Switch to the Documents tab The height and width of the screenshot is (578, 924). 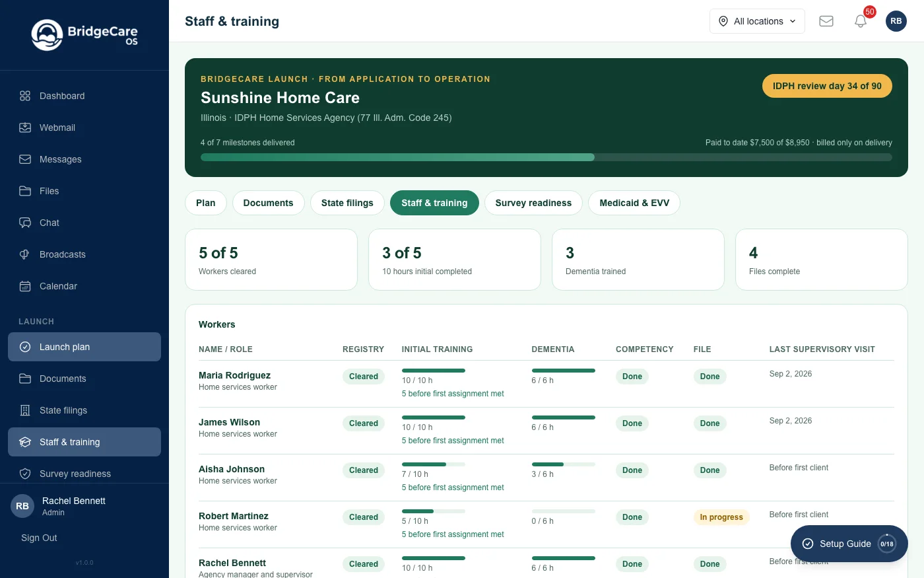pos(268,203)
